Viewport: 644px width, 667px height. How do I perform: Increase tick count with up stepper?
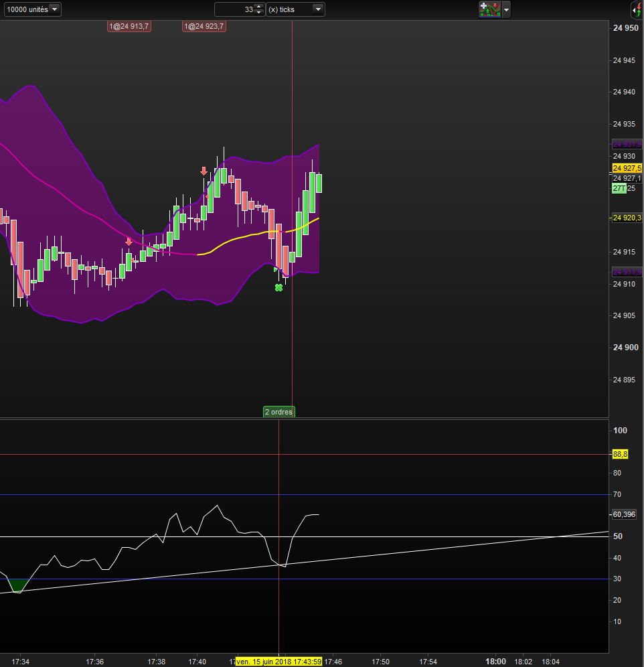click(259, 7)
